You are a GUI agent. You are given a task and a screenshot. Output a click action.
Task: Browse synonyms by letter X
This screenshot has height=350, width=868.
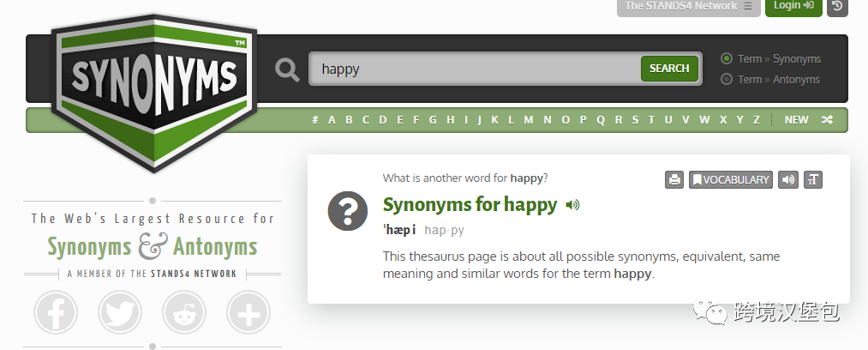723,119
